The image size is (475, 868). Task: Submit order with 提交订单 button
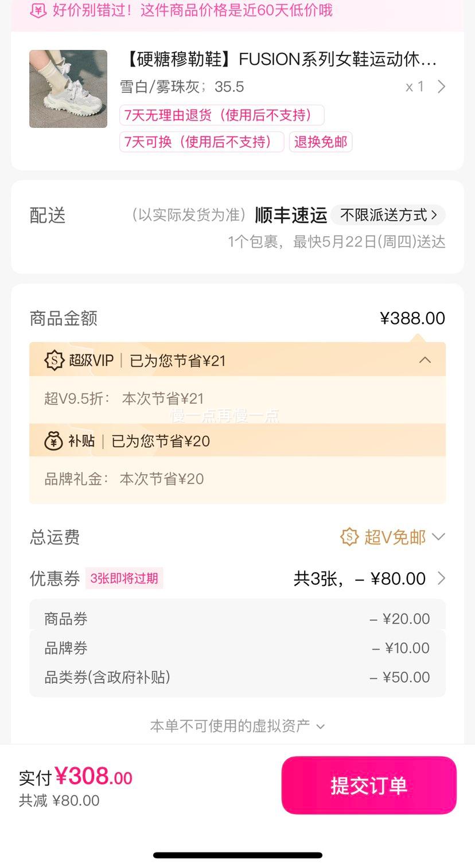369,785
